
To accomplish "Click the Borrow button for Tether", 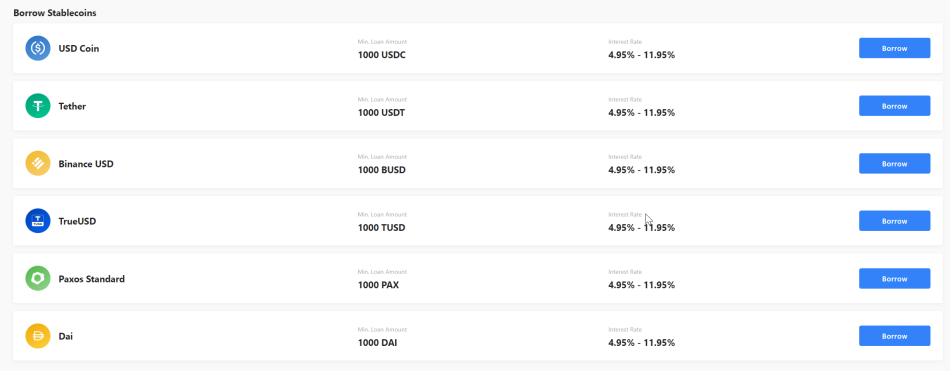I will pos(894,105).
